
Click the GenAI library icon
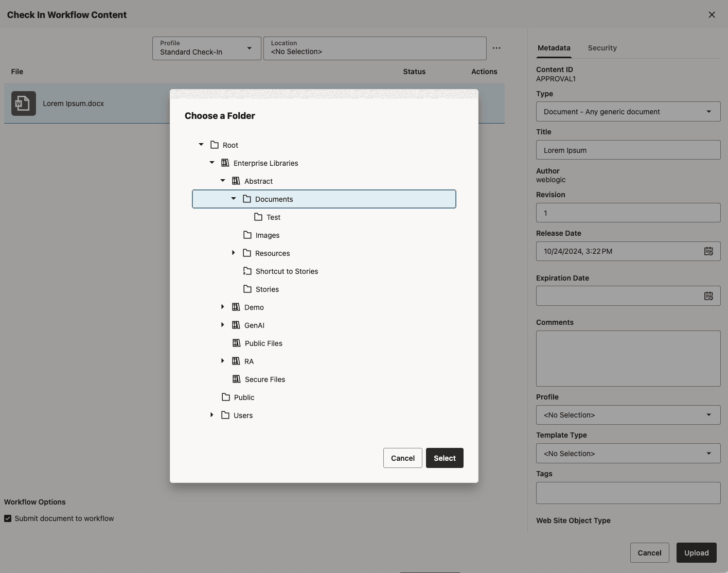236,325
